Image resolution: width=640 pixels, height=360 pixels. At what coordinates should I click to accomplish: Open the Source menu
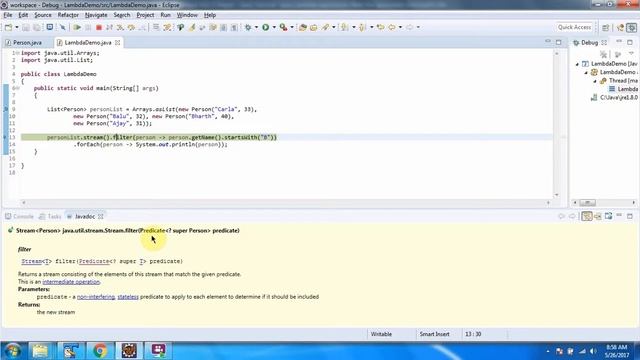[x=43, y=15]
